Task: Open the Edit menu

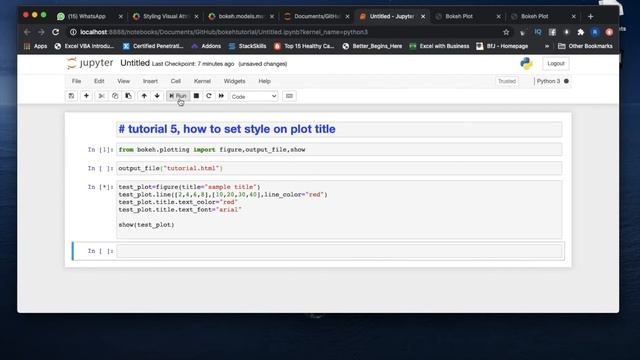Action: tap(99, 81)
